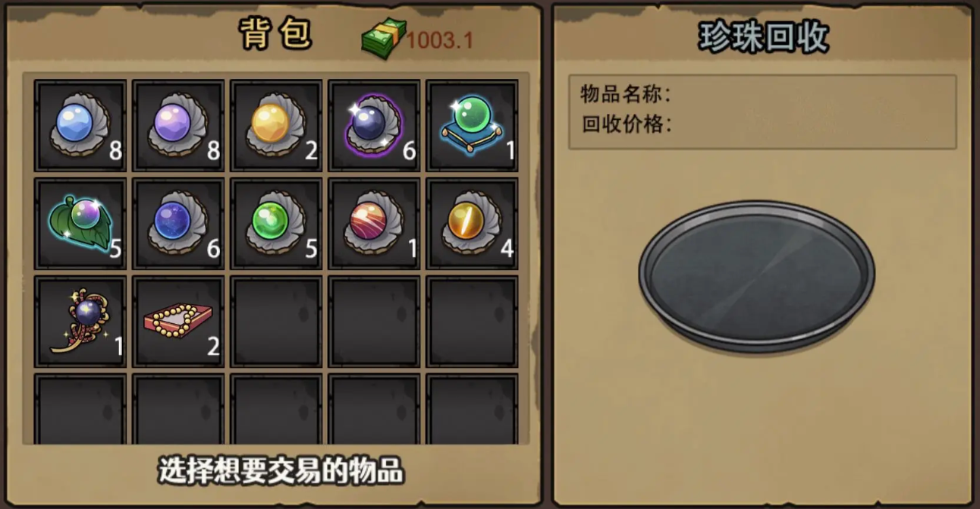
Task: Choose the dark sparkling pearl with purple outline
Action: 374,126
